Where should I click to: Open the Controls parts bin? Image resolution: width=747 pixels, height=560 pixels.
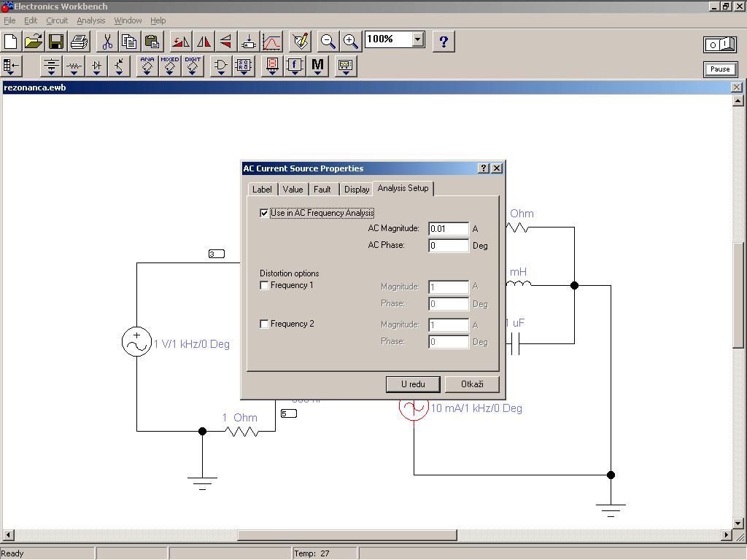(295, 66)
